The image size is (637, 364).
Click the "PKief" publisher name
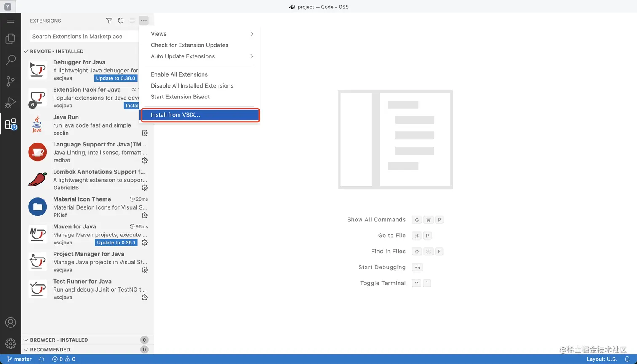point(60,215)
